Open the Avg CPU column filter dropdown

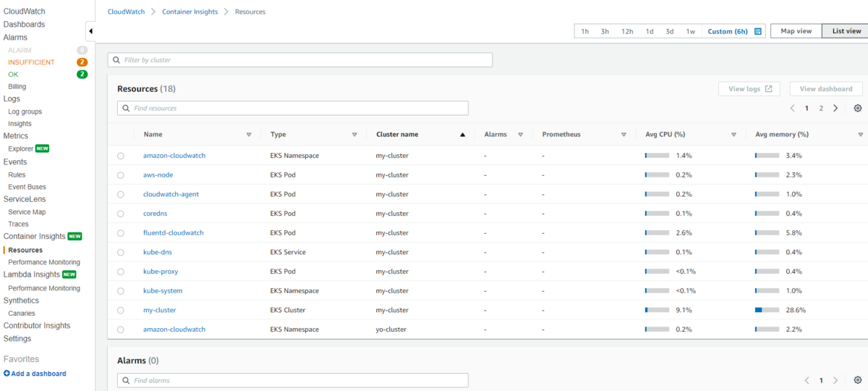(x=733, y=135)
